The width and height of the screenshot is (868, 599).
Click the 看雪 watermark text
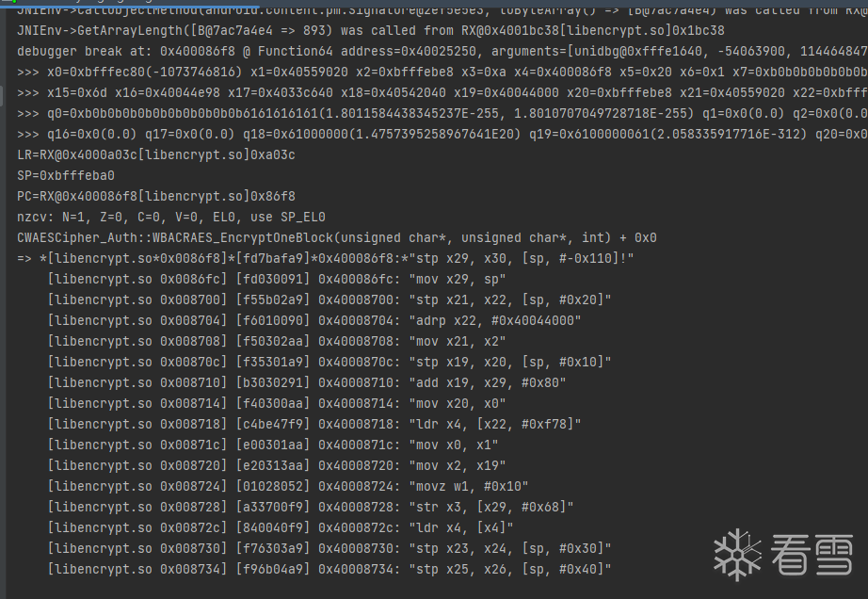click(x=812, y=554)
